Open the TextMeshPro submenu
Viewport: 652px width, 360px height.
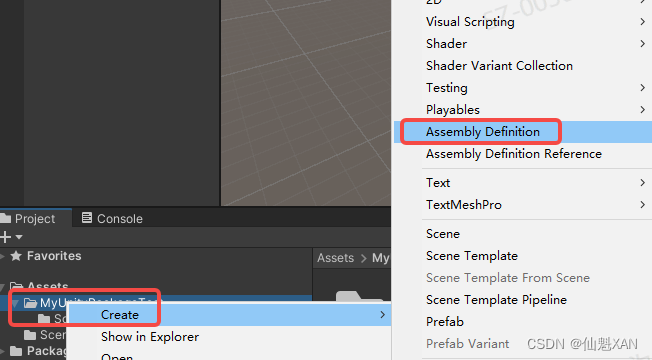(x=523, y=205)
